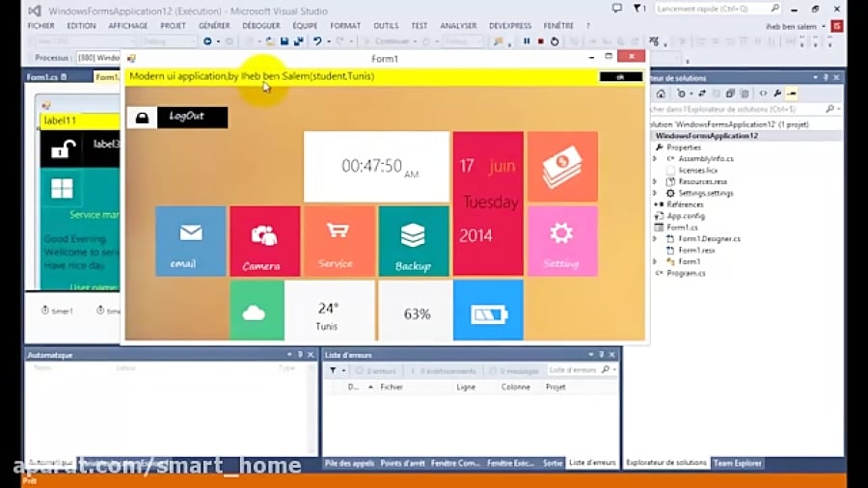Click the LogOut button in Form1
868x488 pixels.
click(x=192, y=118)
